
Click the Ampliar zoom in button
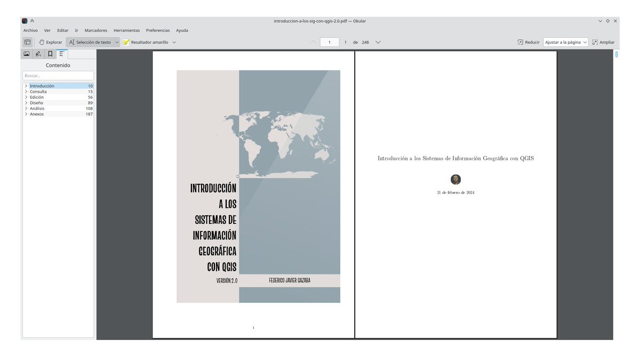[x=603, y=42]
